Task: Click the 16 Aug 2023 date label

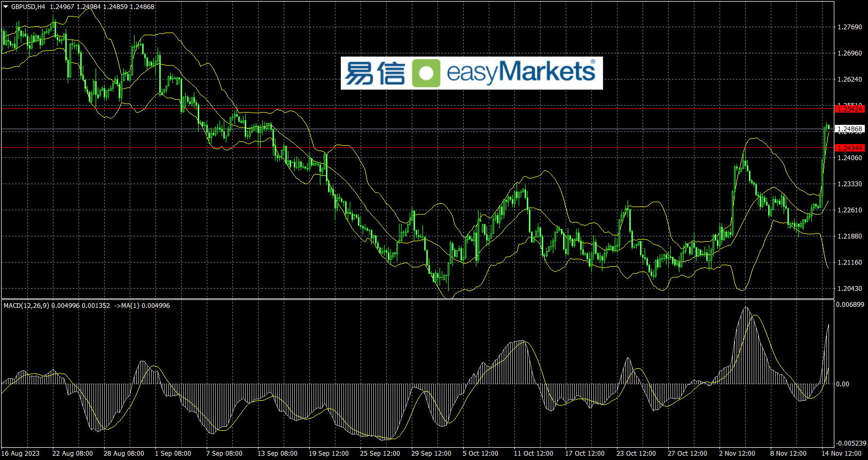Action: [20, 454]
